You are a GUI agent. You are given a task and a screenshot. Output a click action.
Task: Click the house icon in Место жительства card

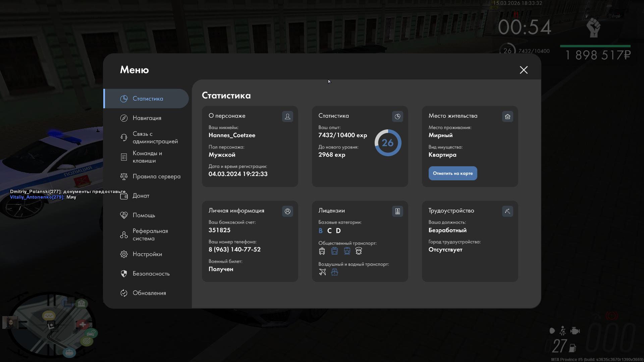pos(507,116)
